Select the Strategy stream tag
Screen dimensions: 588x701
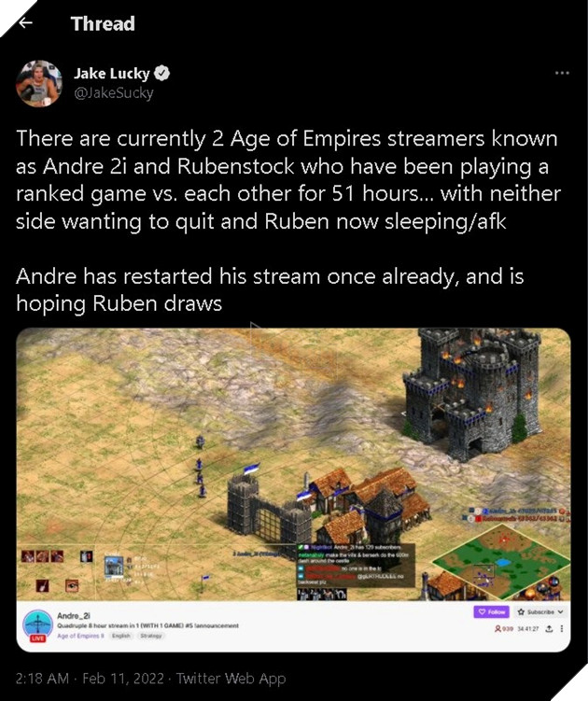(x=150, y=636)
